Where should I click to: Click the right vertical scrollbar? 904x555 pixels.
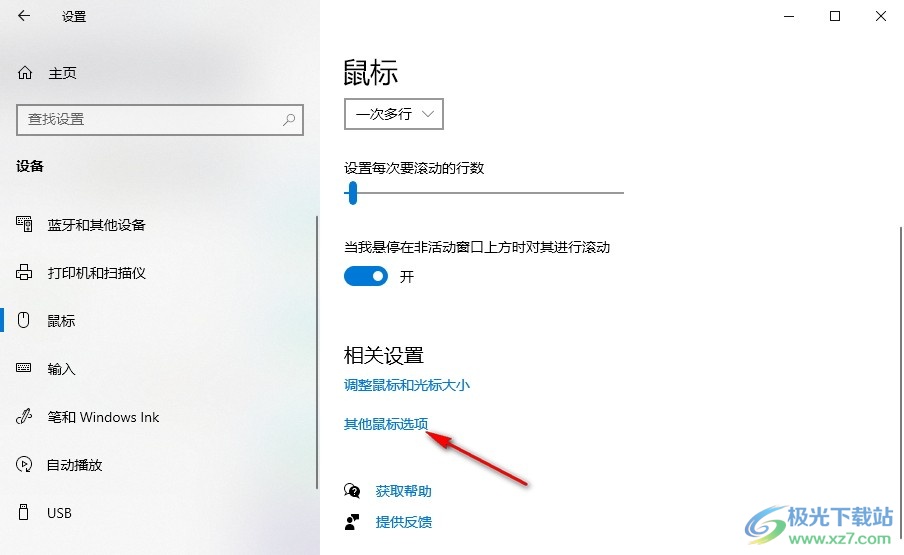(x=900, y=380)
